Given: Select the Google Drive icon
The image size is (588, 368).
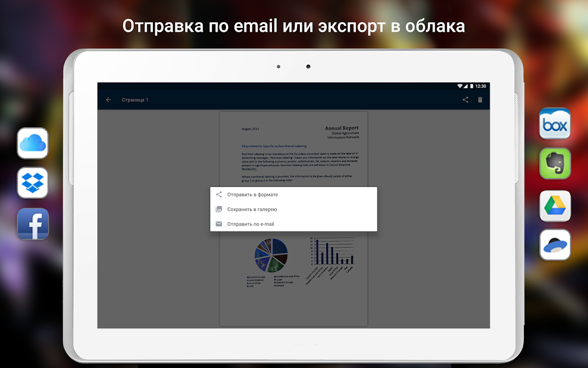Looking at the screenshot, I should pos(555,206).
